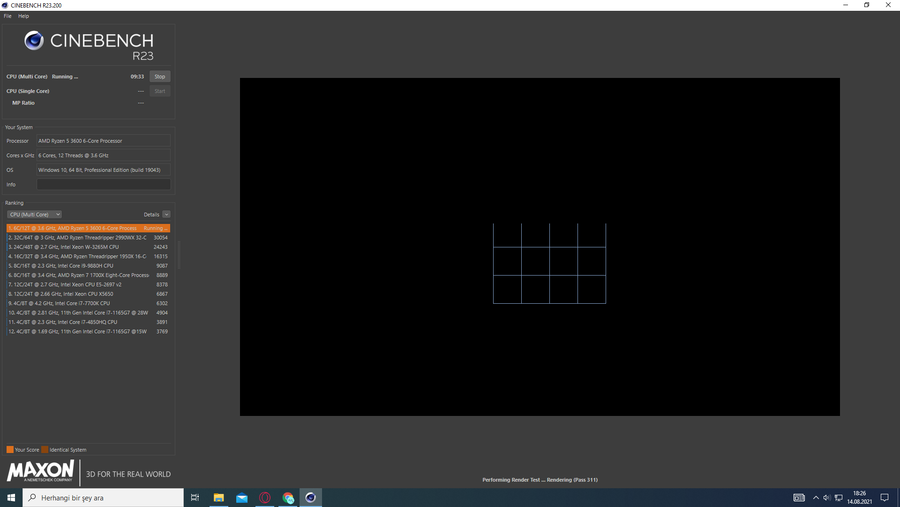Select the Intel Xeon W-3265M ranking row
The width and height of the screenshot is (900, 507).
coord(88,247)
